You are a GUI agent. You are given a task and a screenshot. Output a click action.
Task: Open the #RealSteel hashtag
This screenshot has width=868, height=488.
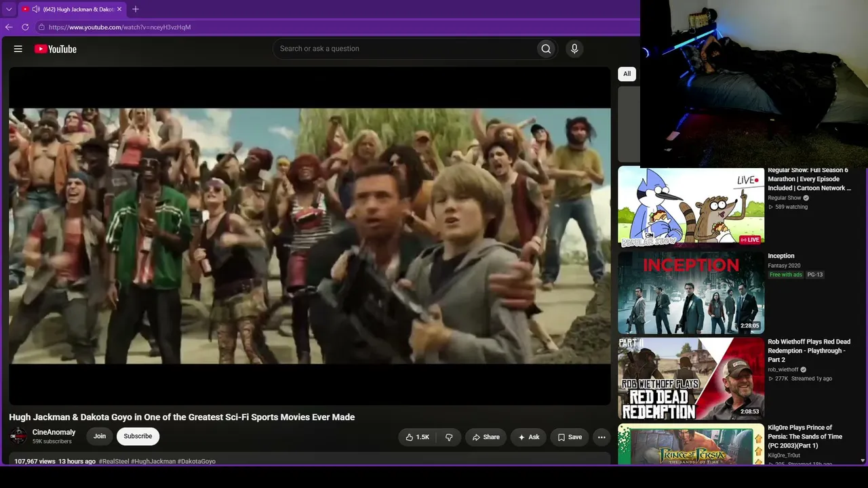pyautogui.click(x=114, y=462)
